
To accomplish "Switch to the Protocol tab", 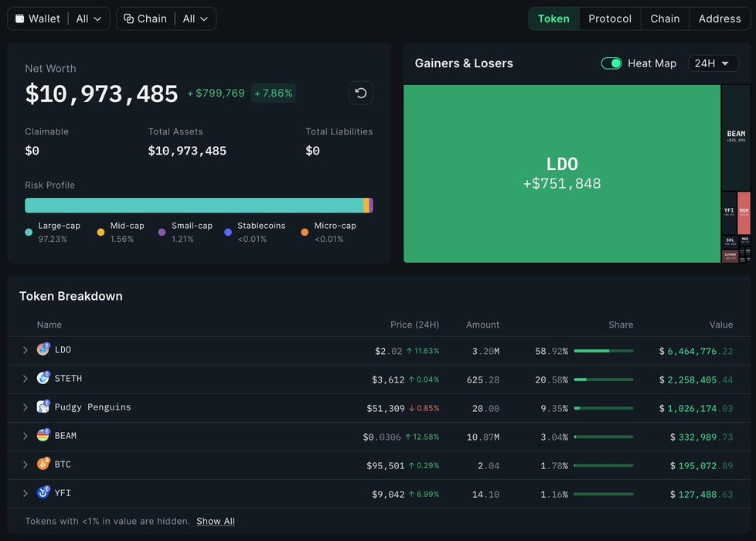I will coord(610,19).
